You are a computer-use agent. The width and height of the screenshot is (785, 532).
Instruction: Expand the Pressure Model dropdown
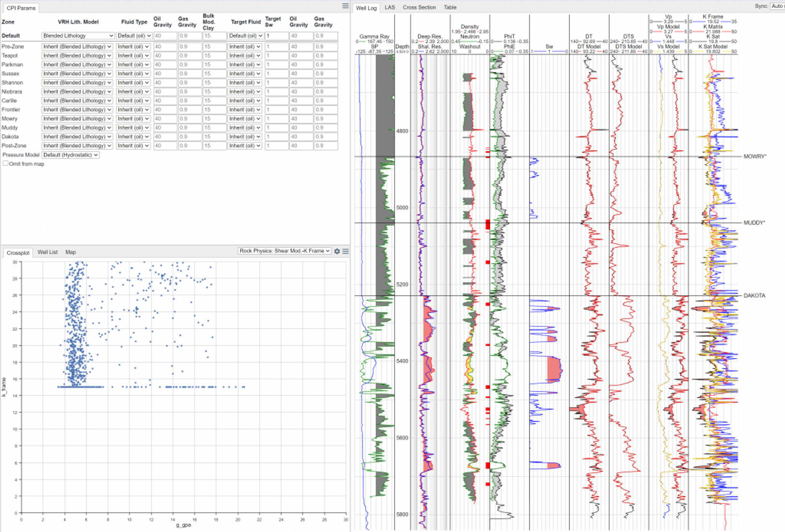click(70, 155)
